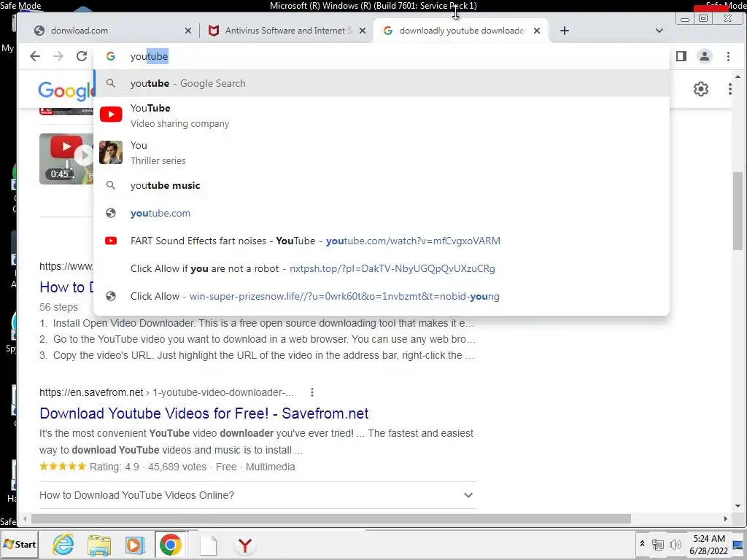Pick the YouTube Video sharing company suggestion
The width and height of the screenshot is (747, 560).
point(381,115)
